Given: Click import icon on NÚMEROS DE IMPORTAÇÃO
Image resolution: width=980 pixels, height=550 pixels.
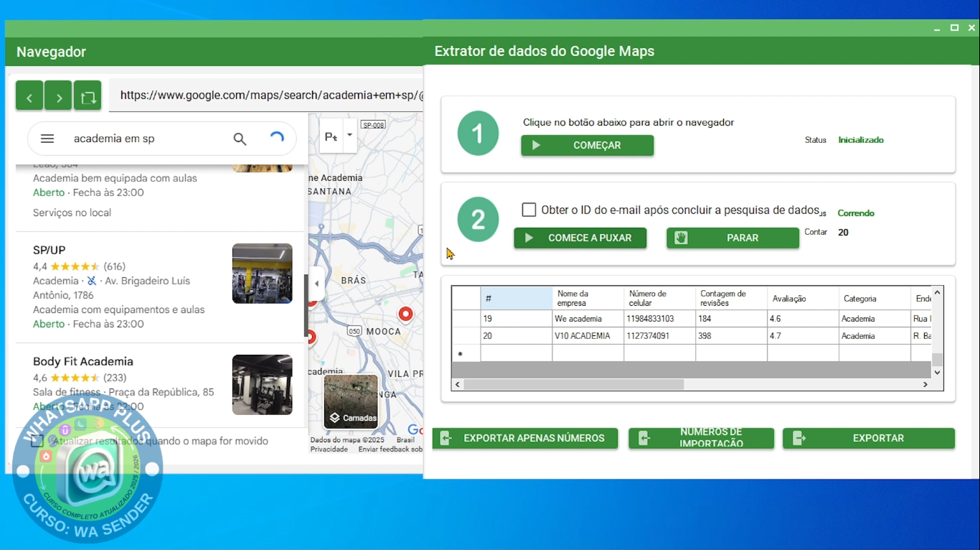Looking at the screenshot, I should [644, 438].
